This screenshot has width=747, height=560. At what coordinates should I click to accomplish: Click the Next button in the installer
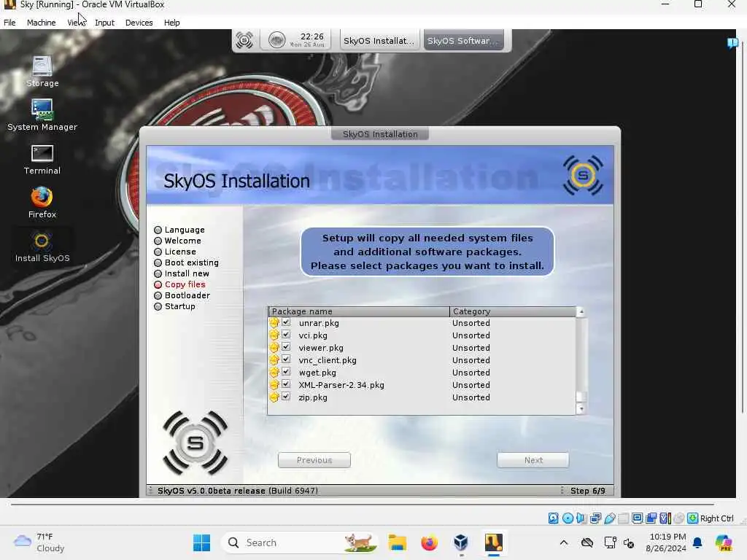pyautogui.click(x=533, y=460)
